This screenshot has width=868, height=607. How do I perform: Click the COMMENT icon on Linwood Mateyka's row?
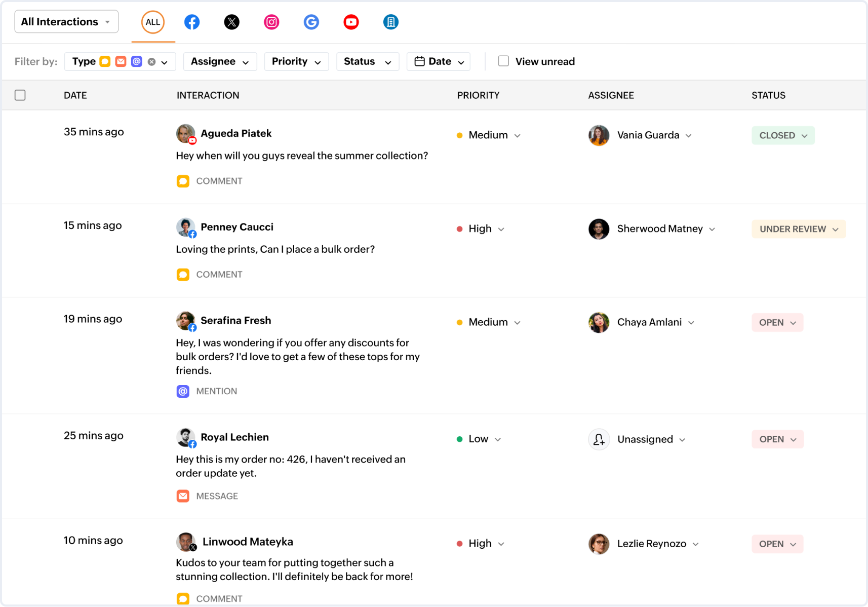click(x=183, y=599)
